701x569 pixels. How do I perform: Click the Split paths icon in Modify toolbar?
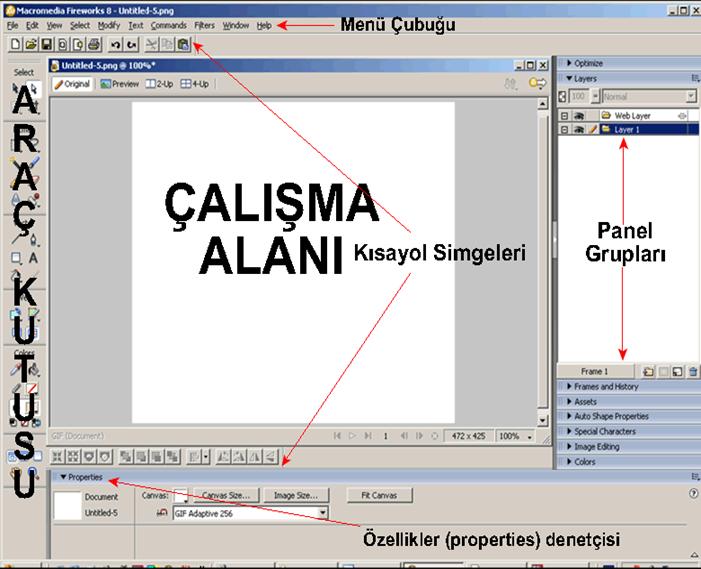pos(105,456)
